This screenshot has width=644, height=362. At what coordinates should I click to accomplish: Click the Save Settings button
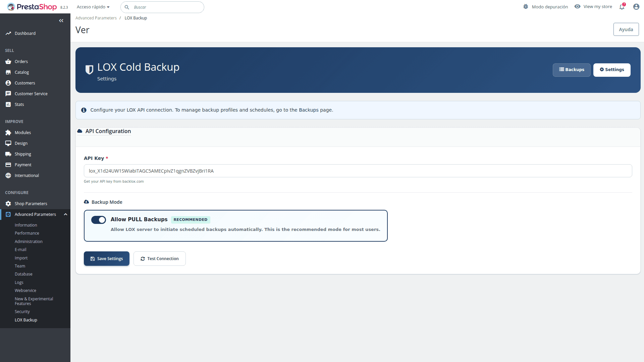tap(106, 258)
